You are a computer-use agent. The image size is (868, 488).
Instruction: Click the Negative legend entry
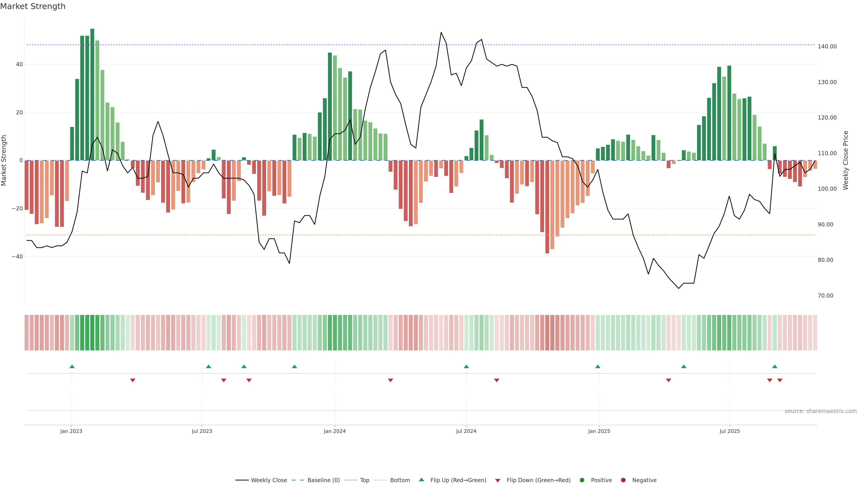click(x=644, y=480)
